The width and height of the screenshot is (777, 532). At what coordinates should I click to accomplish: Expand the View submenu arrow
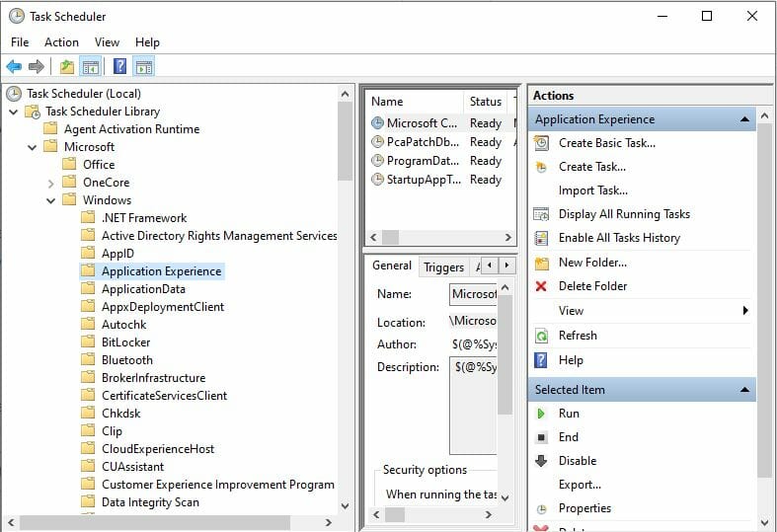coord(745,311)
